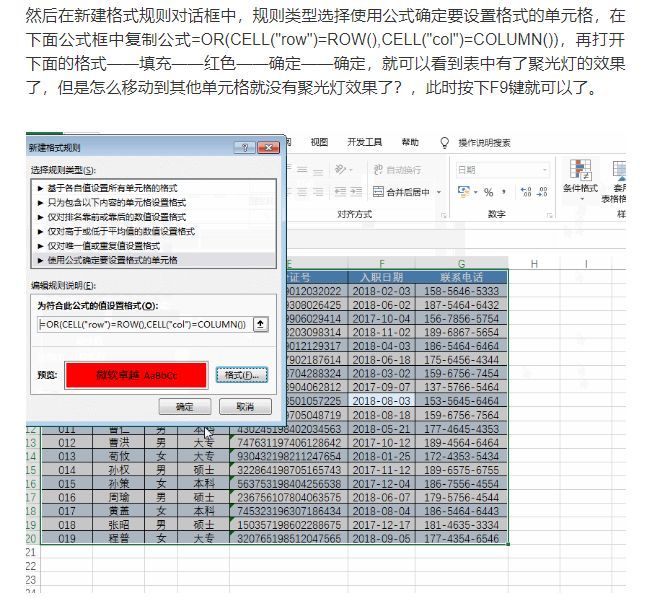Click name cell 张昭
The height and width of the screenshot is (598, 662).
(x=119, y=525)
